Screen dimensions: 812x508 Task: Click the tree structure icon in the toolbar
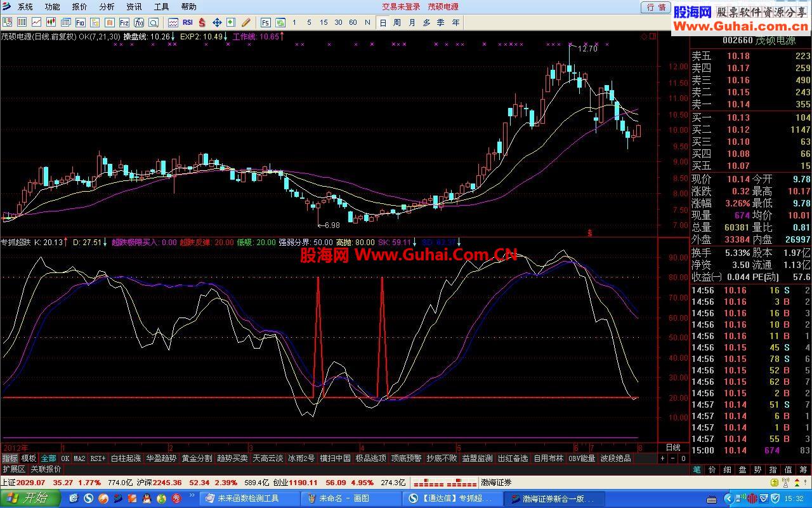95,22
